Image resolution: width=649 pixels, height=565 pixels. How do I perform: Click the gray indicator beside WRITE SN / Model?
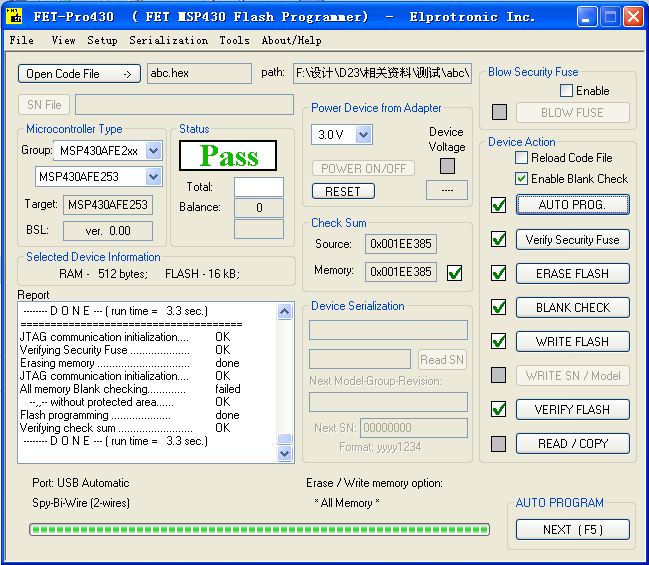498,375
